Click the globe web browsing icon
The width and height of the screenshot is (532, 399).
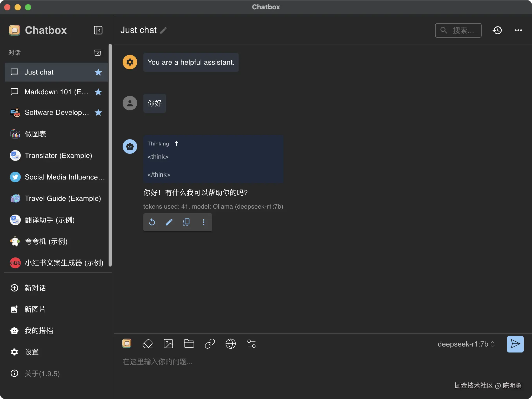230,344
